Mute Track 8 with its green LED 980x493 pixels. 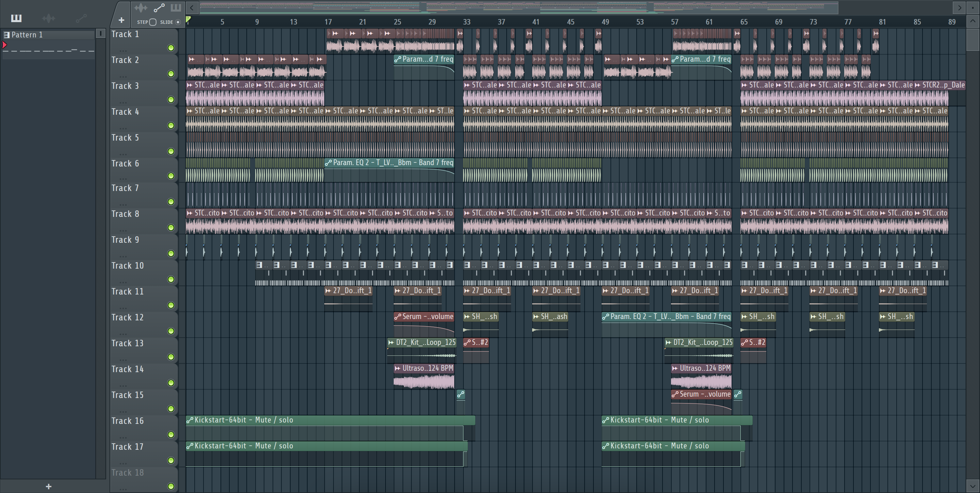pos(171,228)
